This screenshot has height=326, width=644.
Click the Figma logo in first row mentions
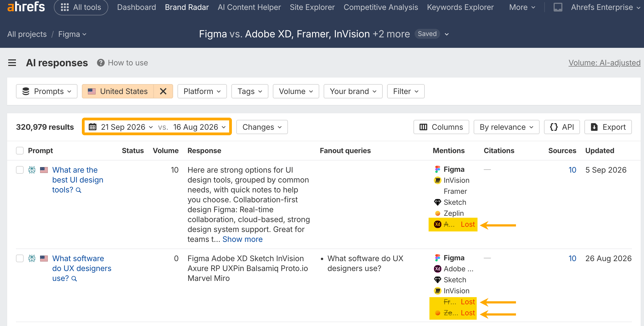[x=437, y=169]
